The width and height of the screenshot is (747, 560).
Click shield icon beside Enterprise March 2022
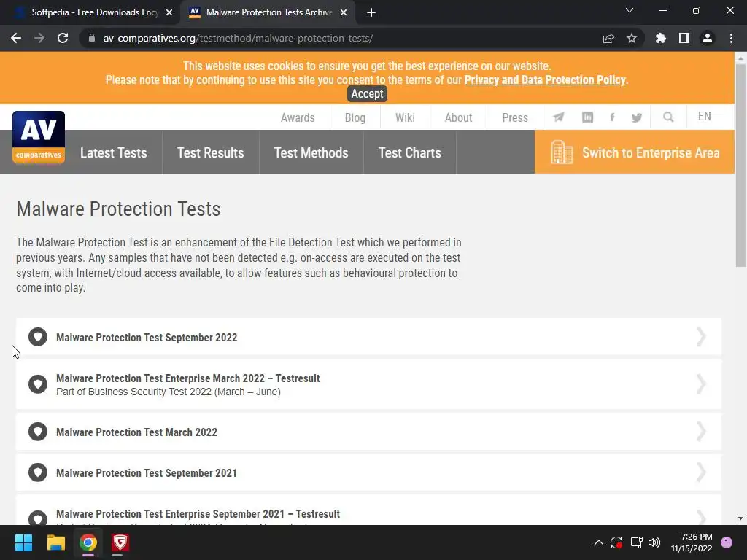(x=38, y=384)
